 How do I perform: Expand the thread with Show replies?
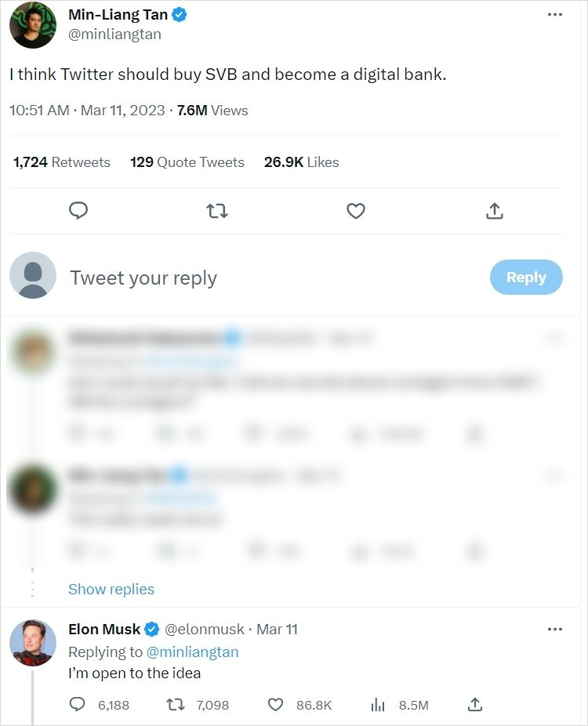point(111,589)
